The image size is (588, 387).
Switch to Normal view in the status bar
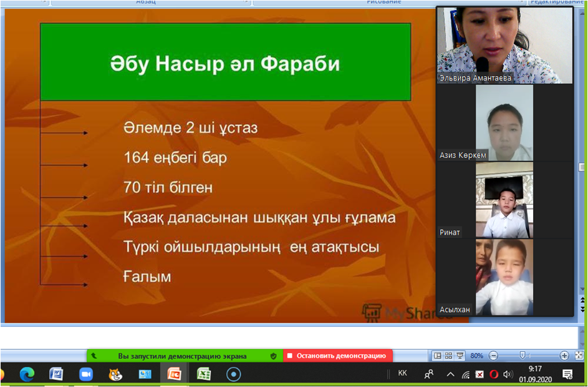tap(438, 356)
